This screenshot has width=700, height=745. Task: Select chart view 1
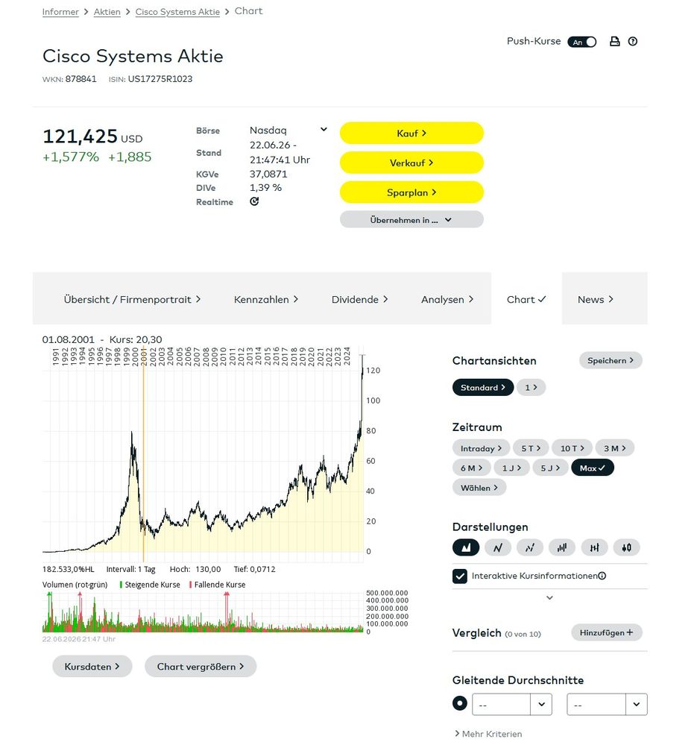click(x=531, y=387)
